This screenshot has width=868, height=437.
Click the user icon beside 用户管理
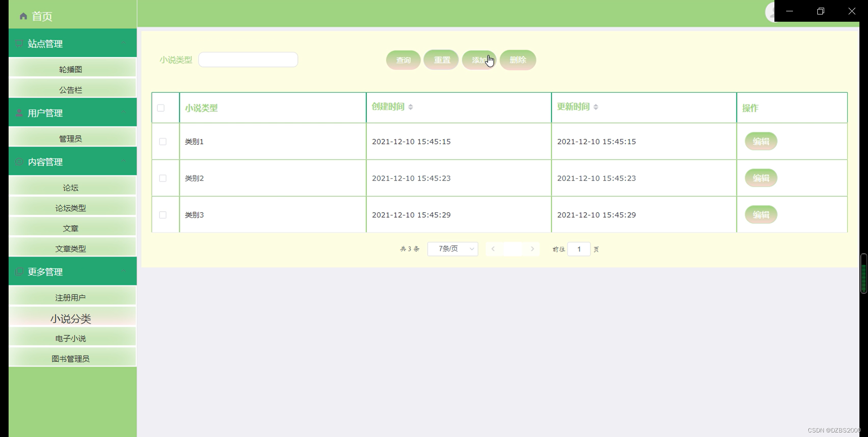click(x=19, y=113)
